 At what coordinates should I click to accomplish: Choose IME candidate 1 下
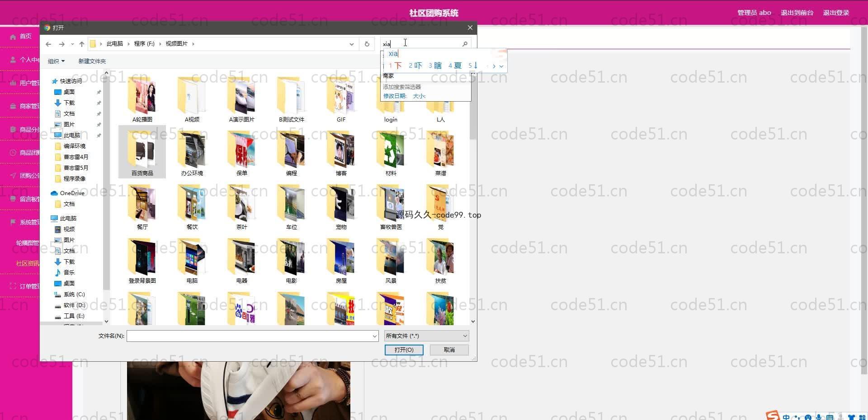click(396, 66)
